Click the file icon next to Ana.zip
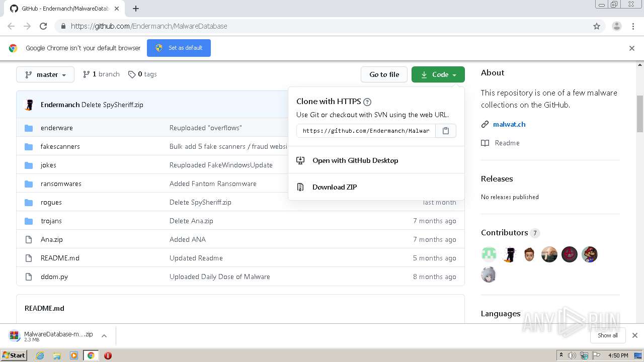Screen dimensions: 644x362 coord(29,239)
